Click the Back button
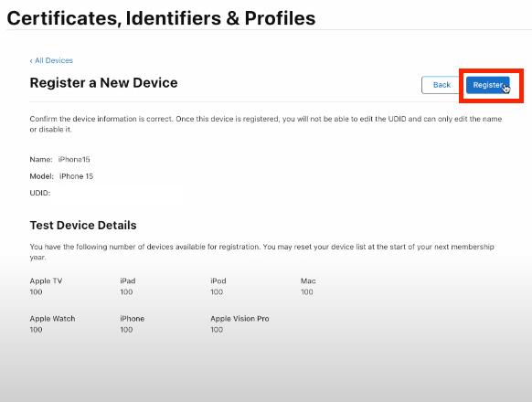The height and width of the screenshot is (402, 532). point(442,85)
